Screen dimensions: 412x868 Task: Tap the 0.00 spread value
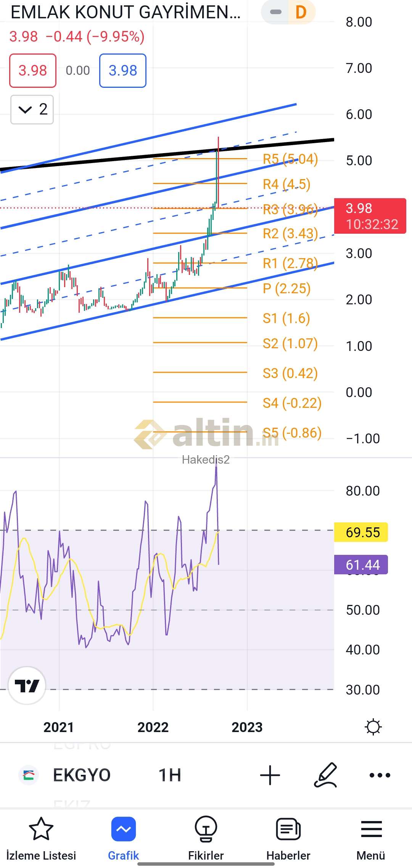pyautogui.click(x=78, y=71)
